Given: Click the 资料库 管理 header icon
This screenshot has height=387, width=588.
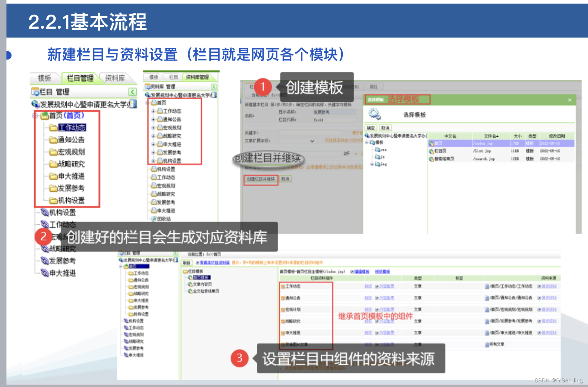Looking at the screenshot, I should click(x=147, y=87).
